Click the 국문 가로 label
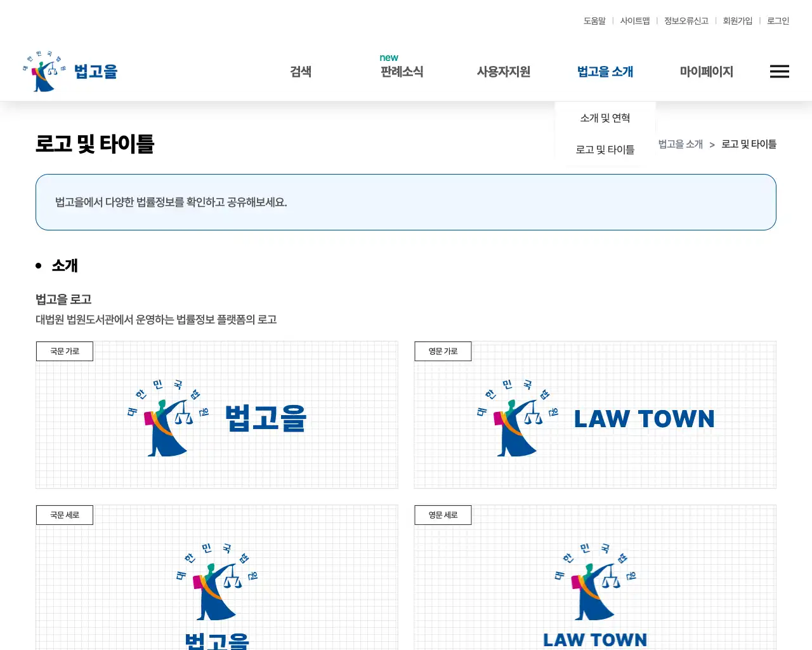This screenshot has width=812, height=650. click(65, 351)
